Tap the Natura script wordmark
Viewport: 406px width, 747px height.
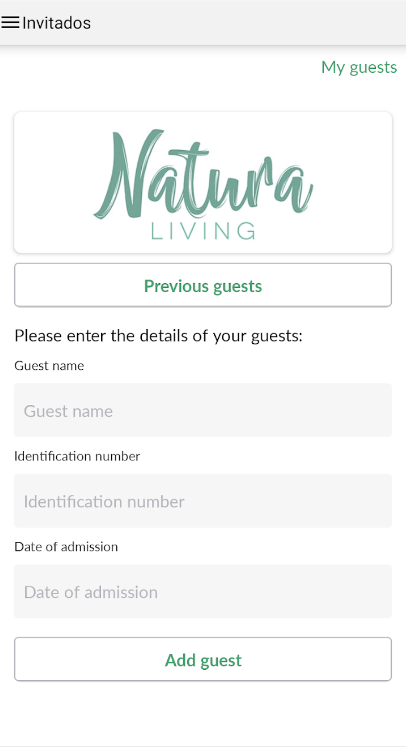point(203,174)
